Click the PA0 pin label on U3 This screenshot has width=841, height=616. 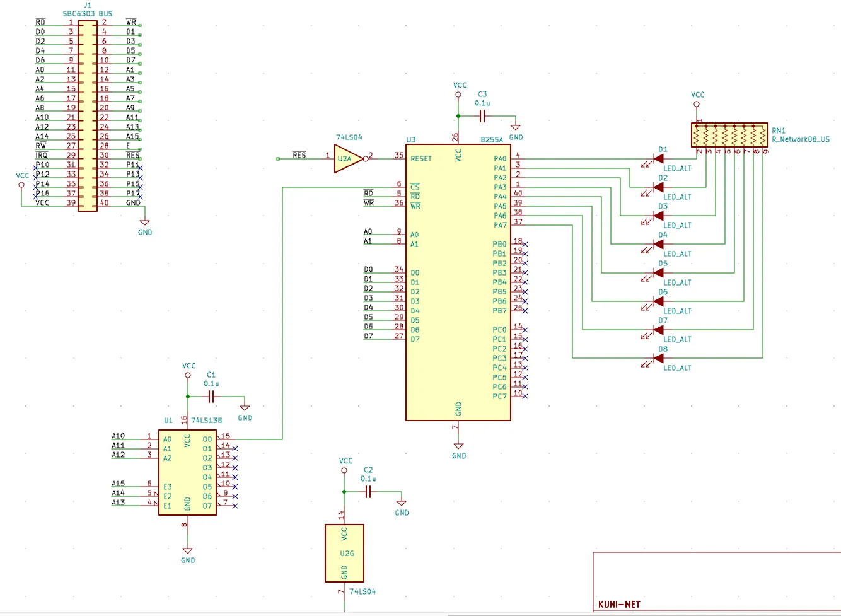[500, 159]
